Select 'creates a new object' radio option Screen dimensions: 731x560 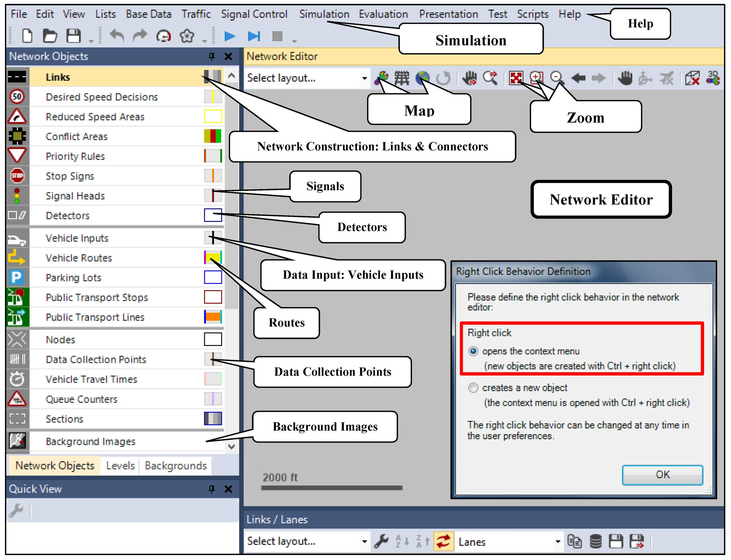pos(473,388)
